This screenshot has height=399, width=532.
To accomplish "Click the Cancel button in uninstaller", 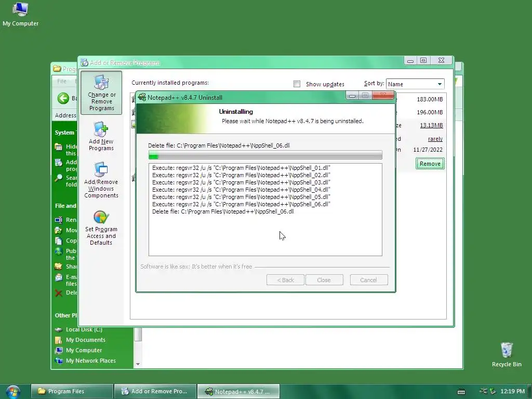I will tap(369, 280).
